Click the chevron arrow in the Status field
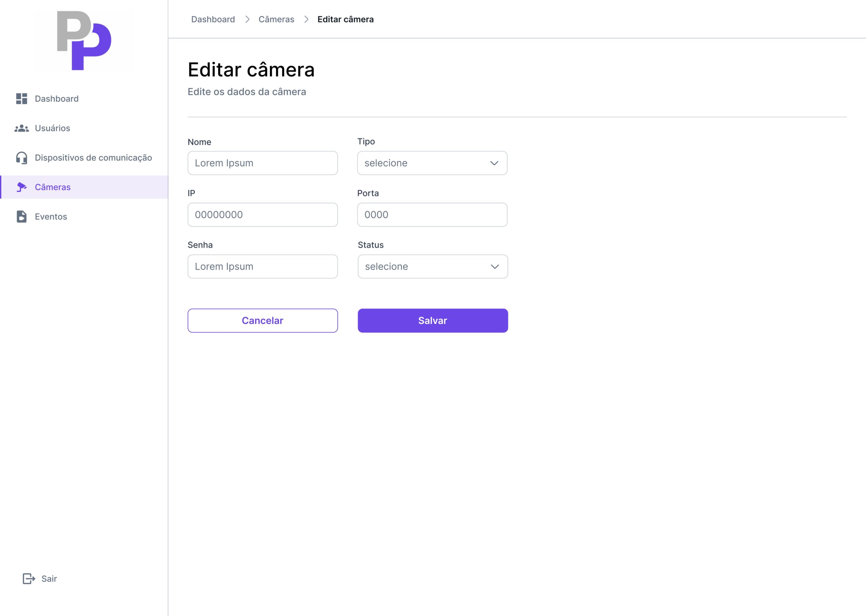Image resolution: width=866 pixels, height=616 pixels. 495,267
